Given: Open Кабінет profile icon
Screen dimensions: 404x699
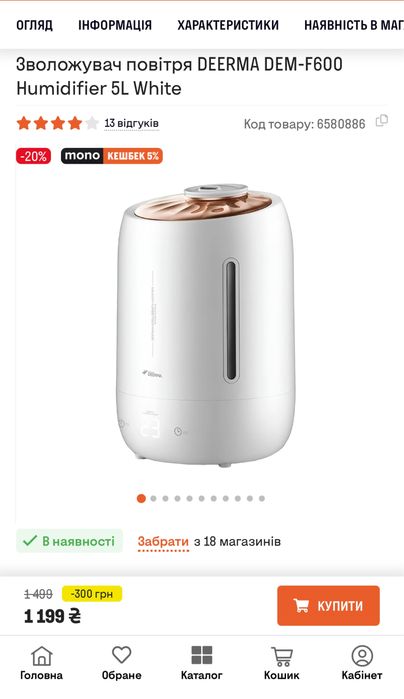Looking at the screenshot, I should pyautogui.click(x=362, y=656).
